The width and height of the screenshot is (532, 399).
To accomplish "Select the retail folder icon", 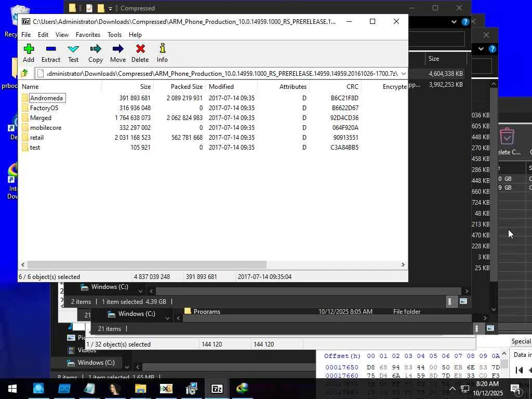I will click(x=25, y=137).
